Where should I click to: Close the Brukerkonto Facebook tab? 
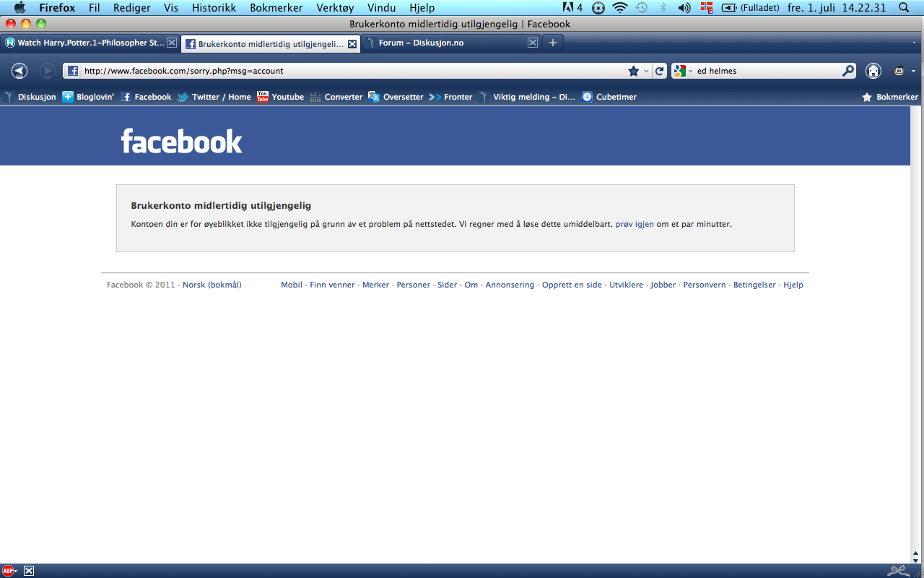(352, 43)
